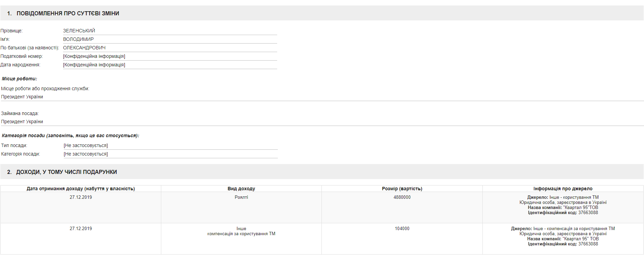Click the section 1 header ПОВІДОМЛЕННЯ ПРО СУТТЄВІ ЗМІНИ

coord(68,13)
